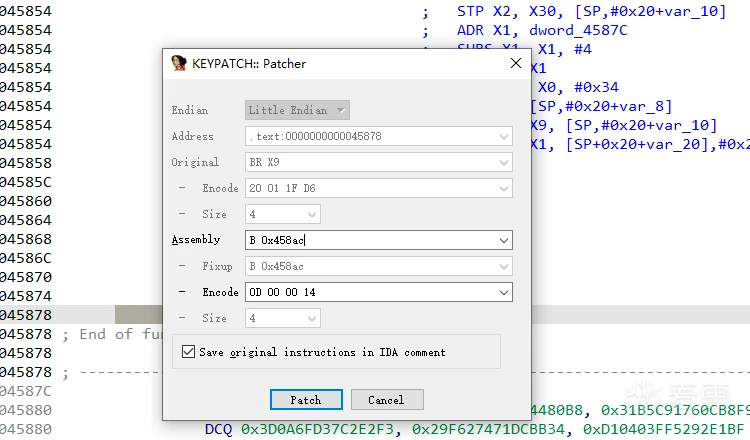Click the Patch button
Viewport: 750px width, 440px height.
(x=306, y=399)
